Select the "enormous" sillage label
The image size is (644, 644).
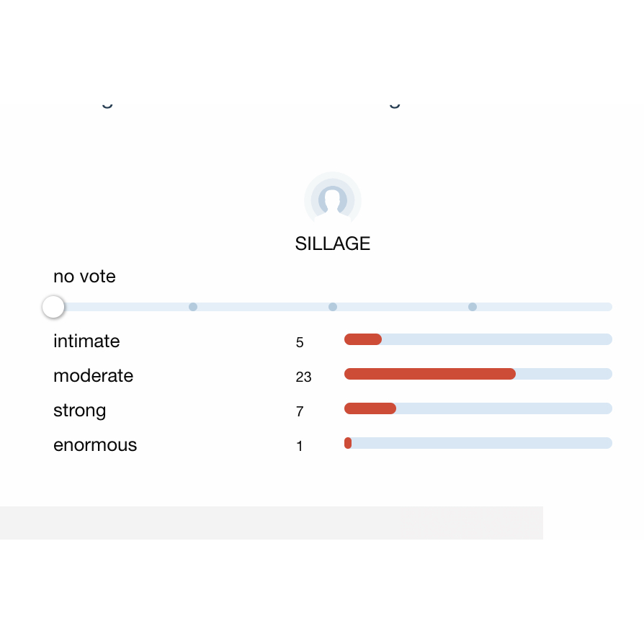click(x=95, y=445)
